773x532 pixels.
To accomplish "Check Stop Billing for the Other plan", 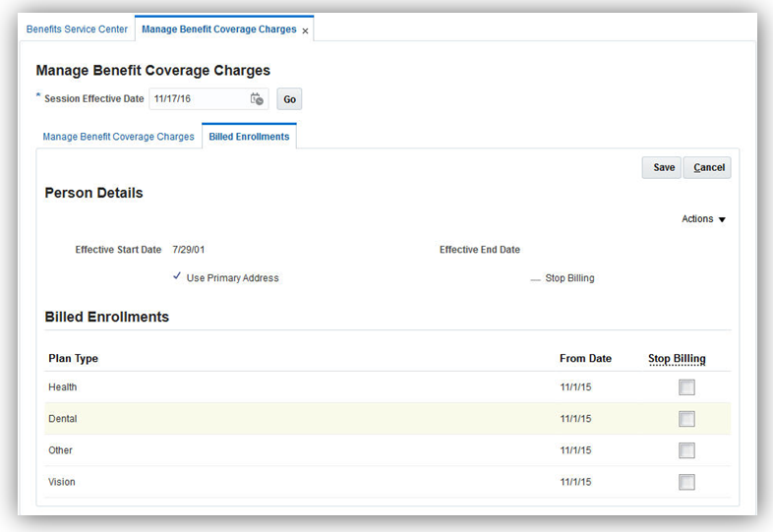I will 686,450.
